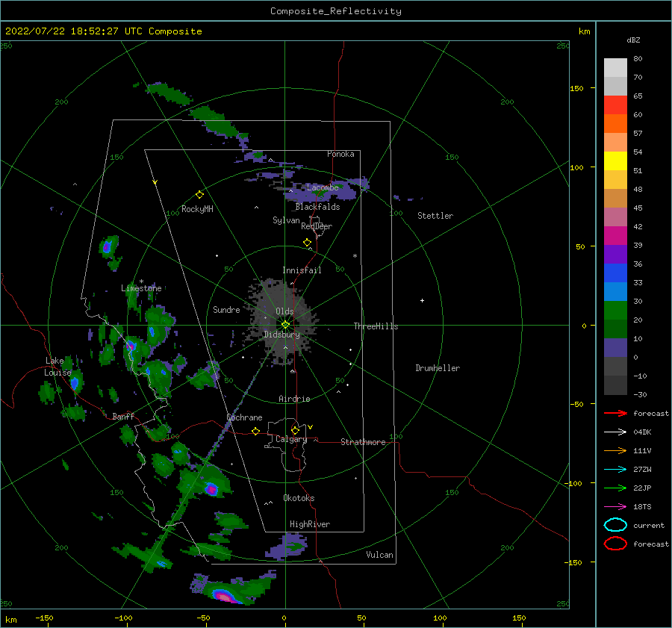Click the Didsbury town label

coord(281,335)
